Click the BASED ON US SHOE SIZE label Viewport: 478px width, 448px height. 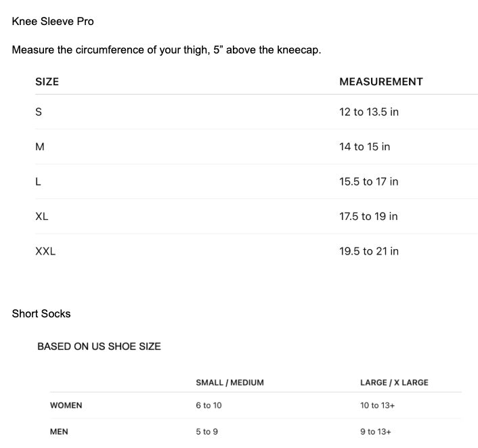(x=99, y=346)
